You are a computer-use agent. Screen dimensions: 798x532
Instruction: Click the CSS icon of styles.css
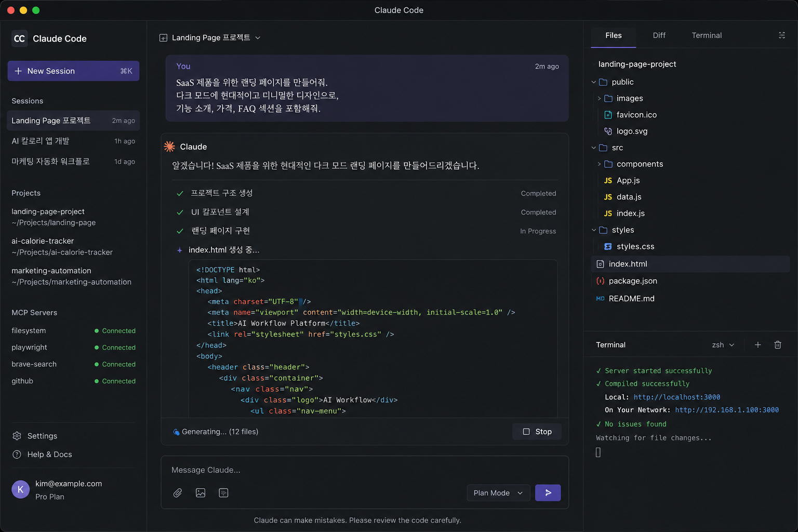[x=608, y=247]
